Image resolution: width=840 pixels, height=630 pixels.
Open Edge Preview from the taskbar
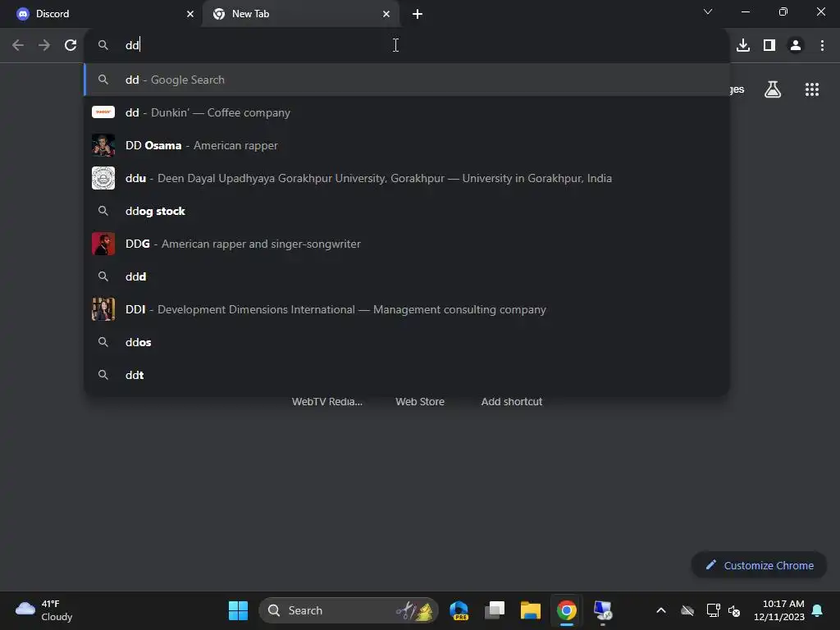point(459,610)
